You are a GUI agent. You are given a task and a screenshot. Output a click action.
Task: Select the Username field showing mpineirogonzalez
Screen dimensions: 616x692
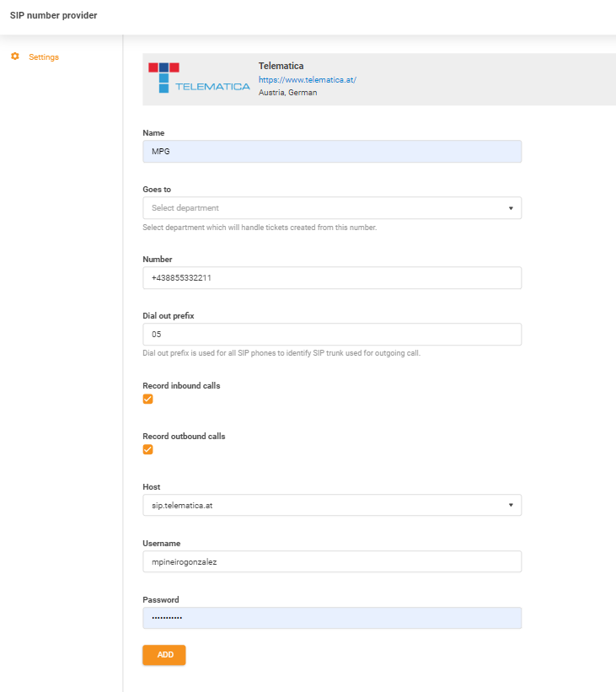pyautogui.click(x=331, y=561)
